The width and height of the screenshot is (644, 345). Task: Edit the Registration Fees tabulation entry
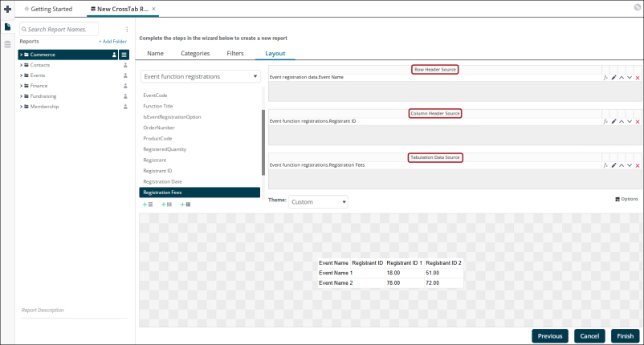pos(613,165)
